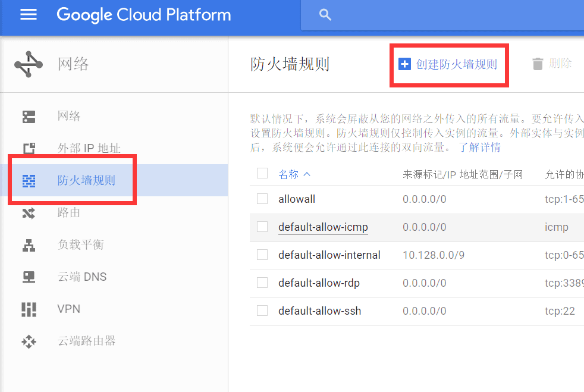This screenshot has height=392, width=584.
Task: Open 路由 in the sidebar
Action: click(x=69, y=212)
